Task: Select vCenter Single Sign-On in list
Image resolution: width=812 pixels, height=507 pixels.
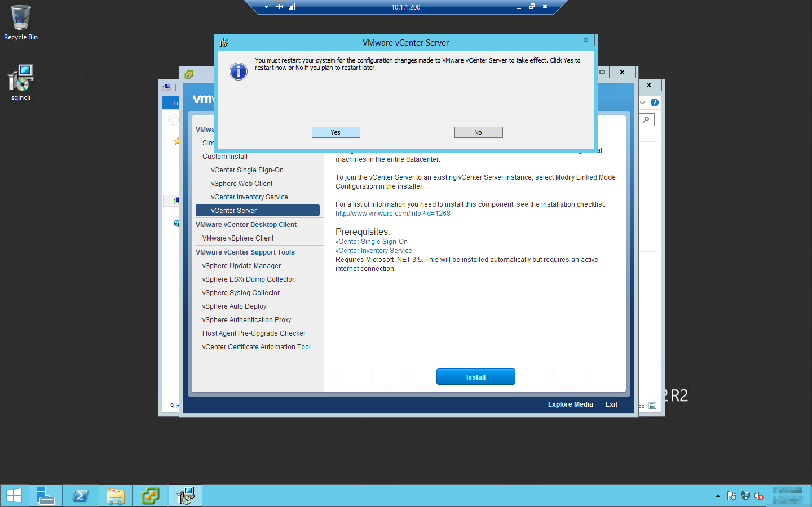Action: tap(247, 170)
